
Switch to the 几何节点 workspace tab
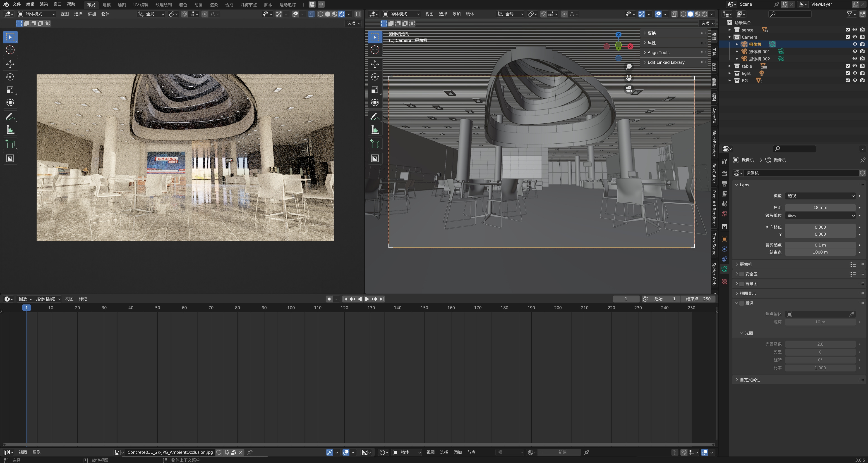click(249, 5)
